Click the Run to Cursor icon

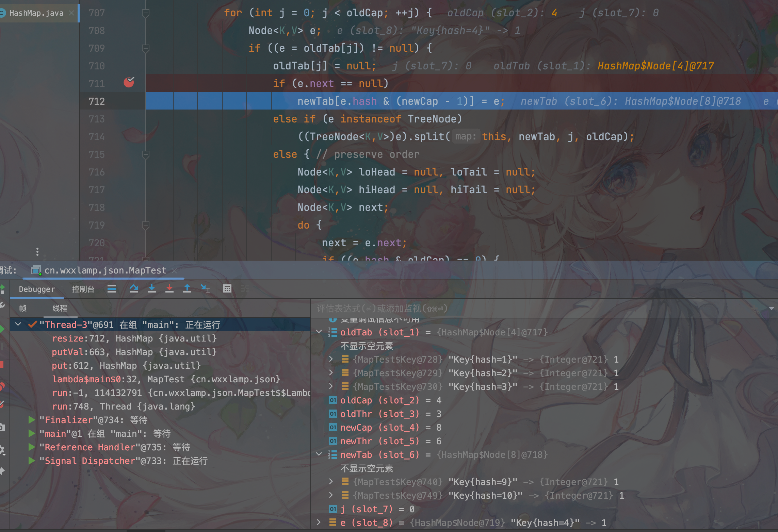coord(205,289)
